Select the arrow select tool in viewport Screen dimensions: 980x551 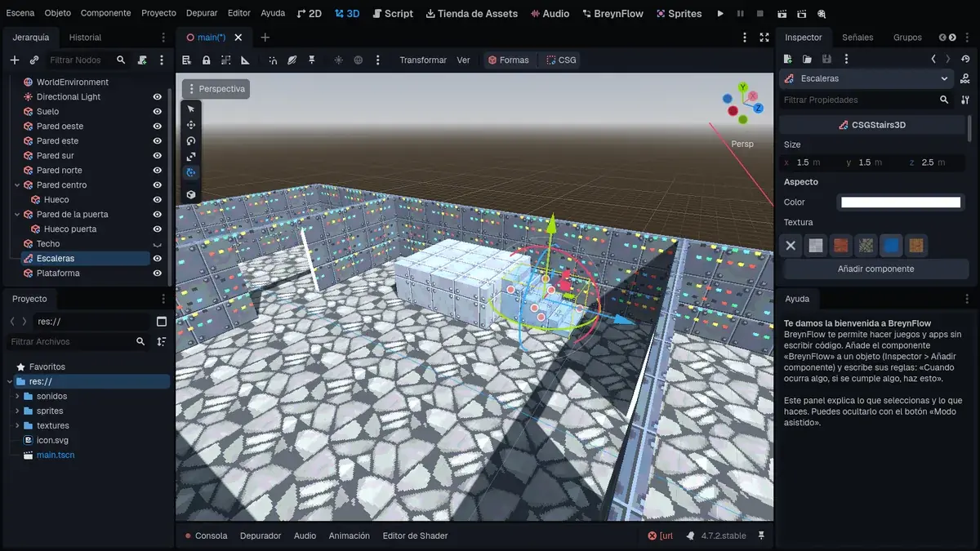point(191,109)
